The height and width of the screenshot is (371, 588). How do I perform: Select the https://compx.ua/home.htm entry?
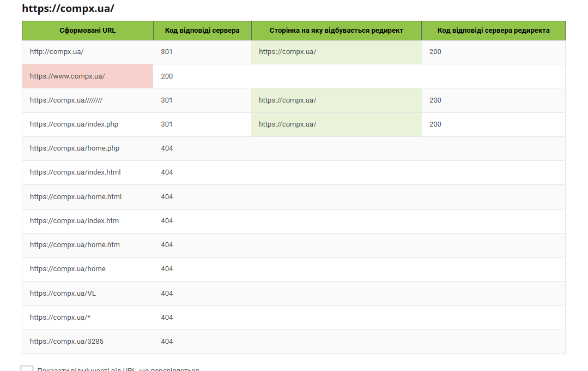[75, 245]
